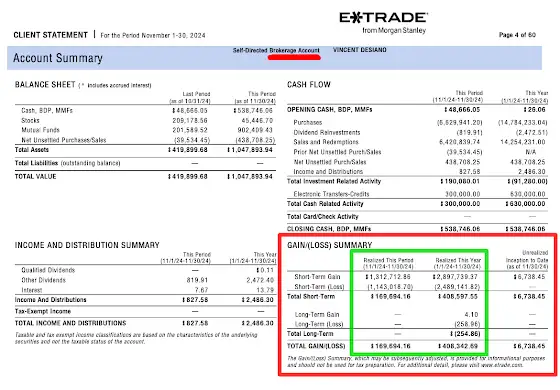This screenshot has width=560, height=390.
Task: Click the CLIENT STATEMENT title text
Action: 50,35
